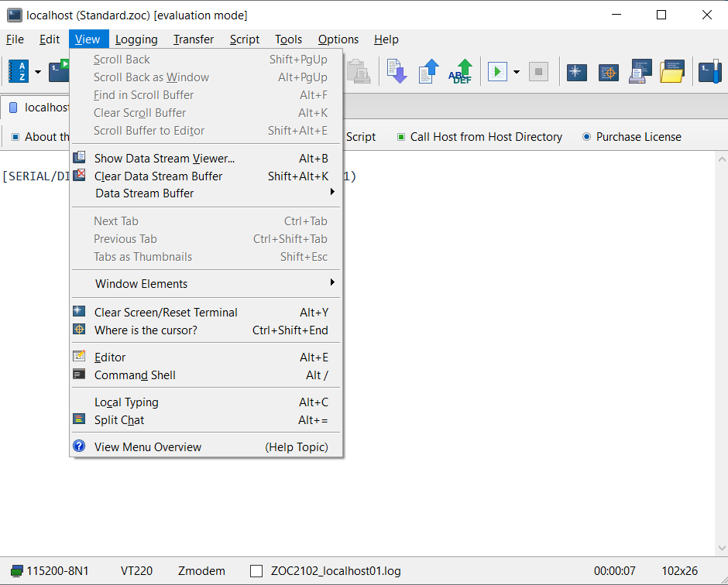Click the connection status monitor icon
Screen dimensions: 728x585
[17, 571]
